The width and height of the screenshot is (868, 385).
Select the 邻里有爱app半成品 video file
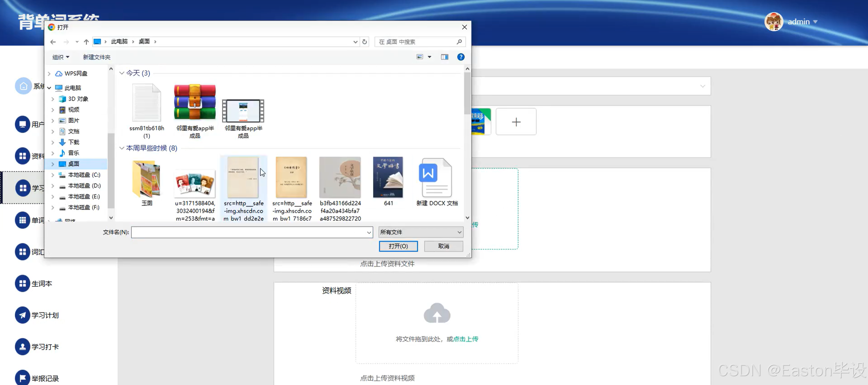tap(243, 119)
